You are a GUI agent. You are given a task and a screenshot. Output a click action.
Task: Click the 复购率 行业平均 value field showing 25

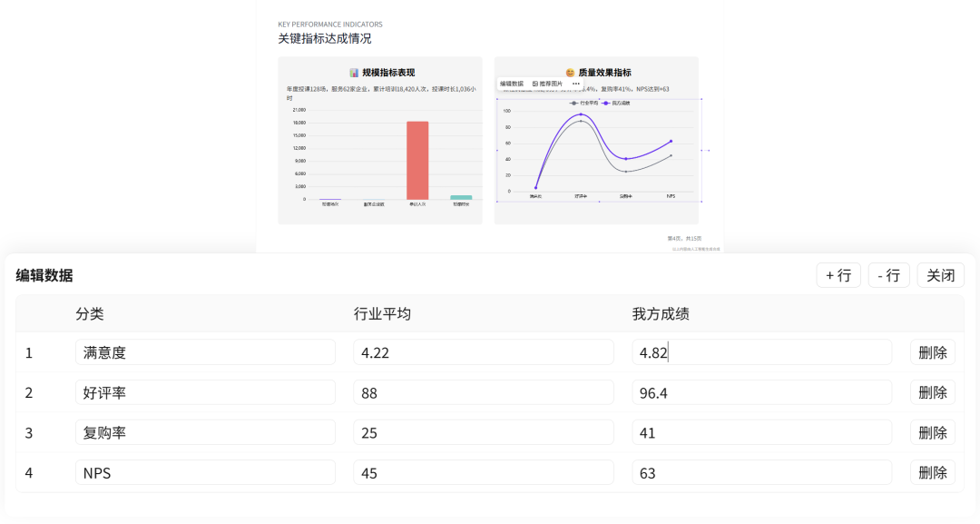[x=484, y=432]
